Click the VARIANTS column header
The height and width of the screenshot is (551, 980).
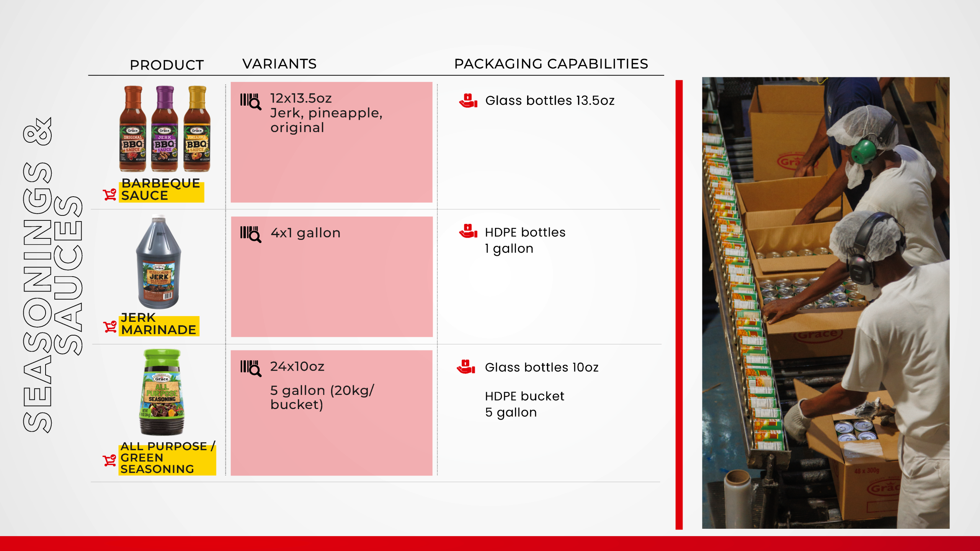pos(279,64)
